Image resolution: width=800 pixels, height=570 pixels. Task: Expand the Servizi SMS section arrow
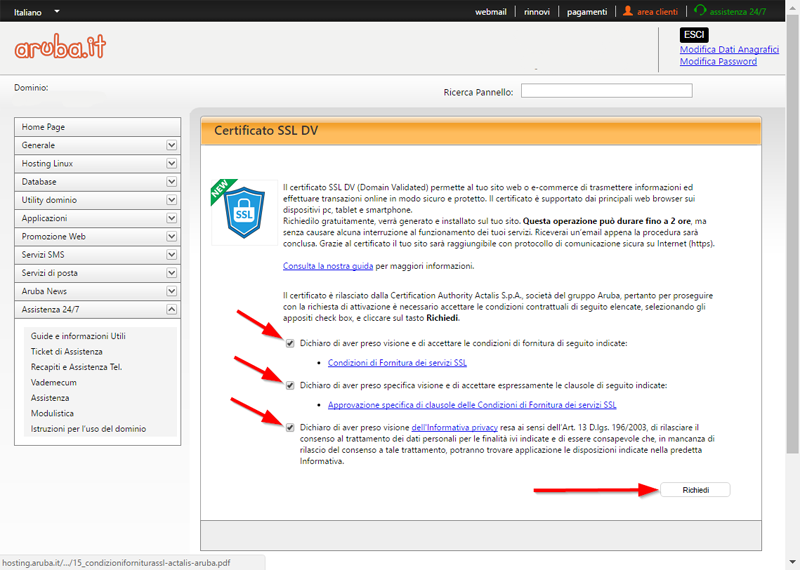point(171,255)
